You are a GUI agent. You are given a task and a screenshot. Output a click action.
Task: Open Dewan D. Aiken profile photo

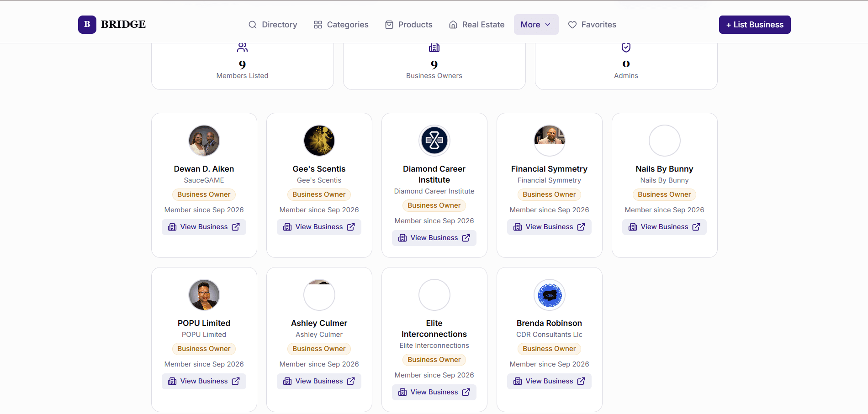pyautogui.click(x=204, y=141)
